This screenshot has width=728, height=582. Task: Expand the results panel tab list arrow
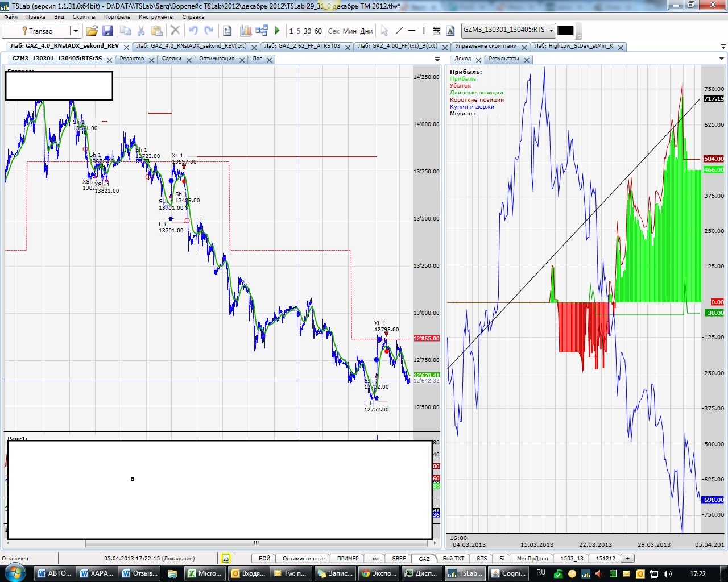722,59
